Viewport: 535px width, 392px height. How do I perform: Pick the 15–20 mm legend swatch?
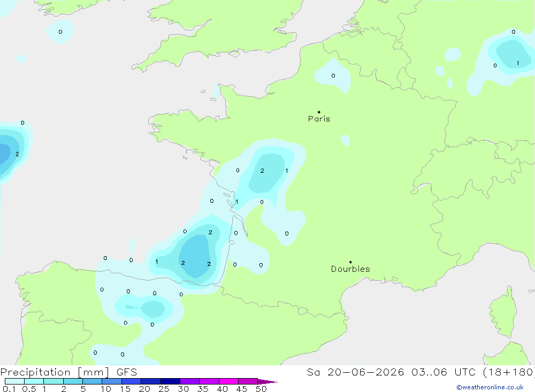132,381
